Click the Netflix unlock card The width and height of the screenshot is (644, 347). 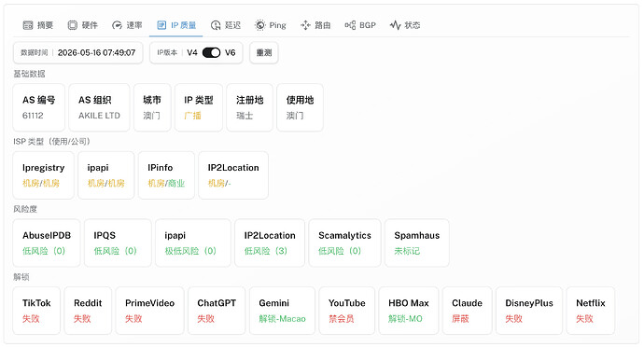coord(591,311)
